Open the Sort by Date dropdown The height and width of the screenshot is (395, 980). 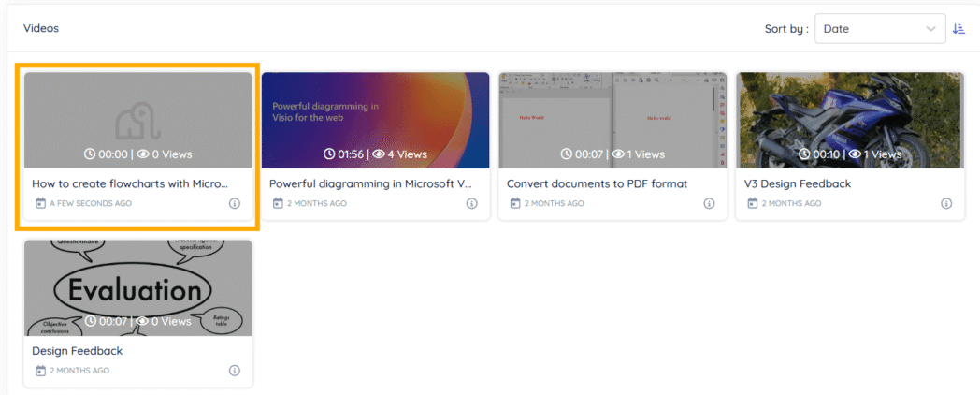pyautogui.click(x=880, y=29)
